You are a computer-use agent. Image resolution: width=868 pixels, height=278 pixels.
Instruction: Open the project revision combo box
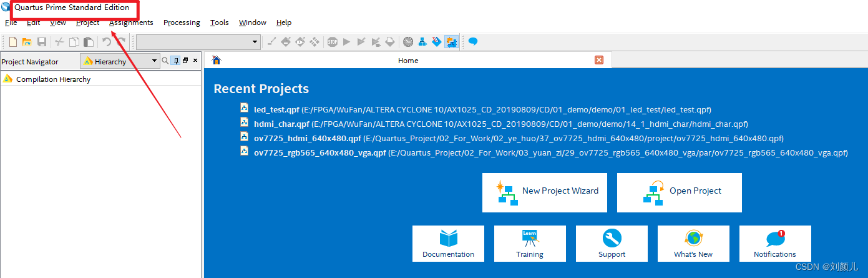click(198, 42)
